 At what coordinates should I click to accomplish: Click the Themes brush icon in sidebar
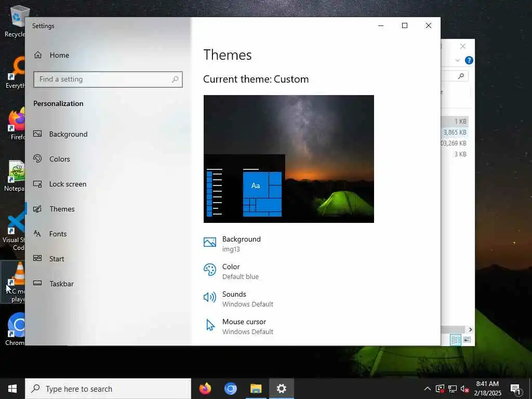tap(37, 209)
